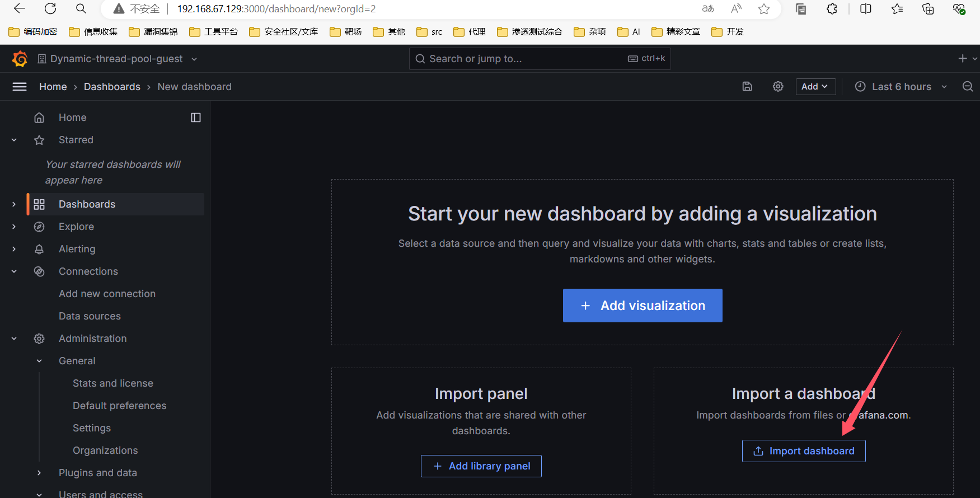This screenshot has height=498, width=980.
Task: Select the Explore sidebar item
Action: (76, 227)
